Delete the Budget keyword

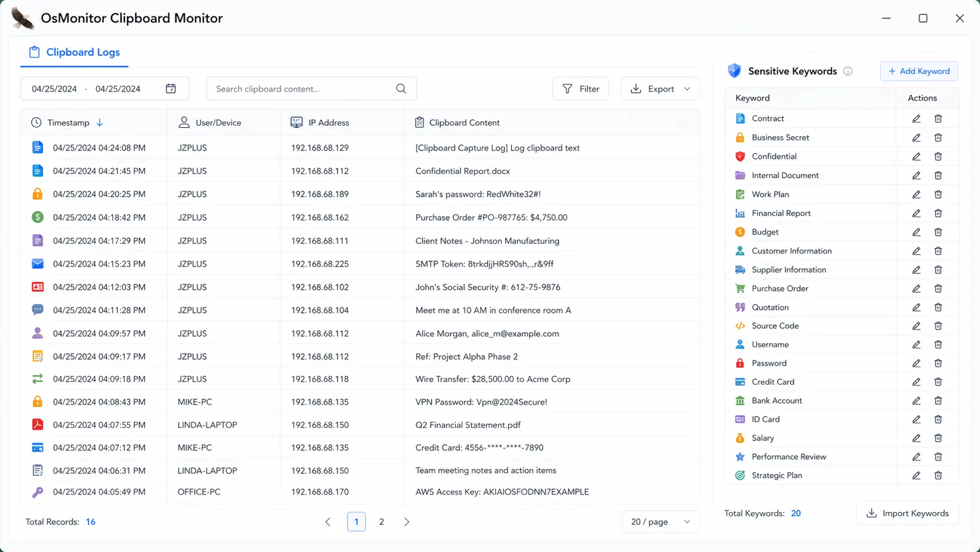pos(938,232)
